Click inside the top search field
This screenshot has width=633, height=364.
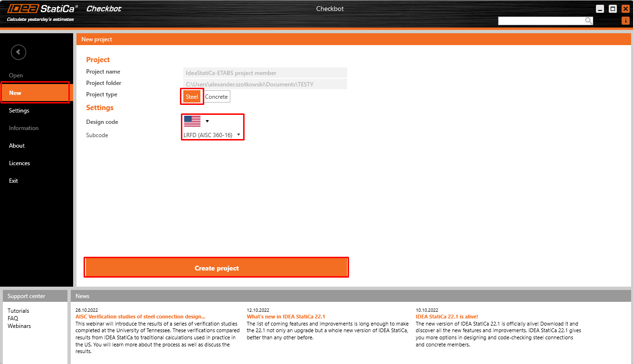coord(541,20)
